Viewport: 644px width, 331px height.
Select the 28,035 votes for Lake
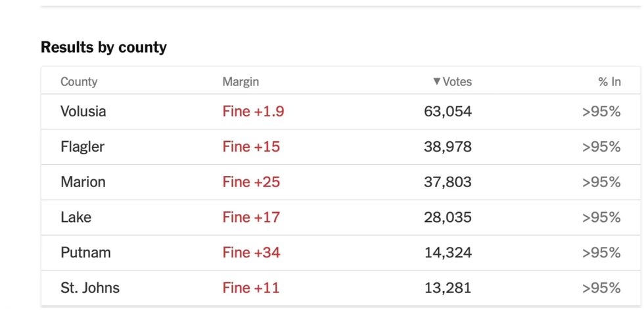(x=448, y=217)
